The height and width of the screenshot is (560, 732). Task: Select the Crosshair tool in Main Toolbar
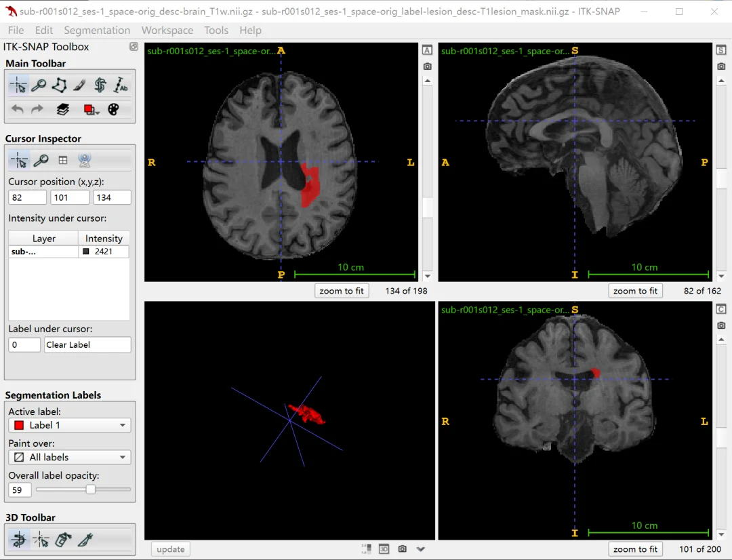[19, 85]
